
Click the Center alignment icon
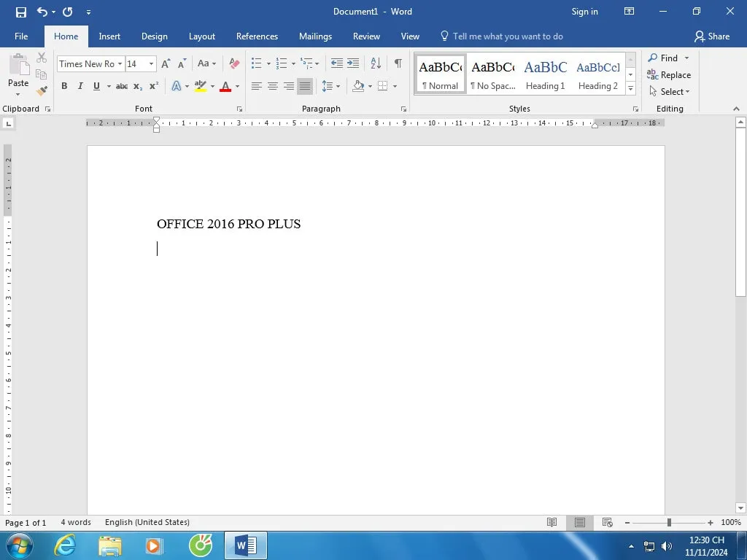(x=273, y=86)
